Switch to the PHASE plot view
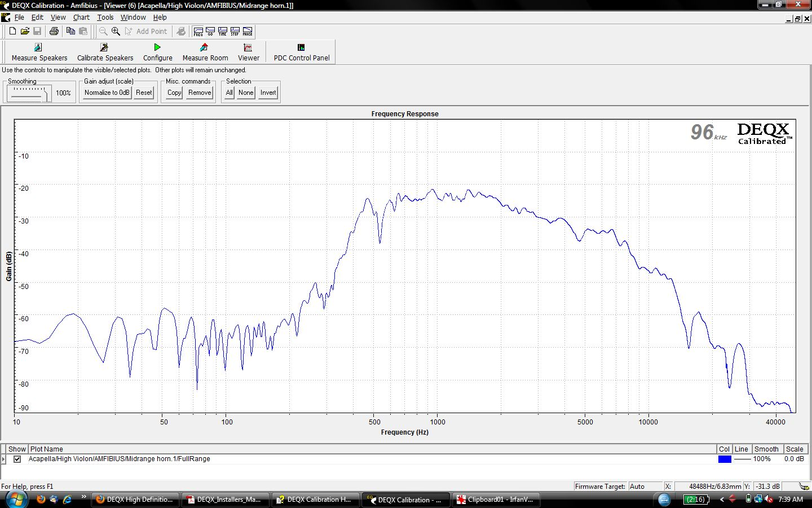 click(x=248, y=32)
